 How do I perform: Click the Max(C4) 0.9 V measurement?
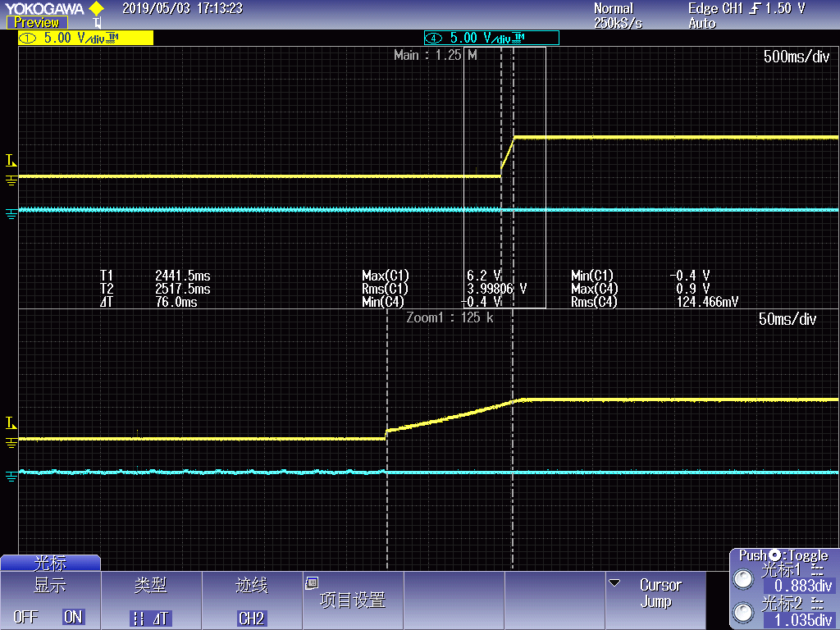tap(640, 289)
